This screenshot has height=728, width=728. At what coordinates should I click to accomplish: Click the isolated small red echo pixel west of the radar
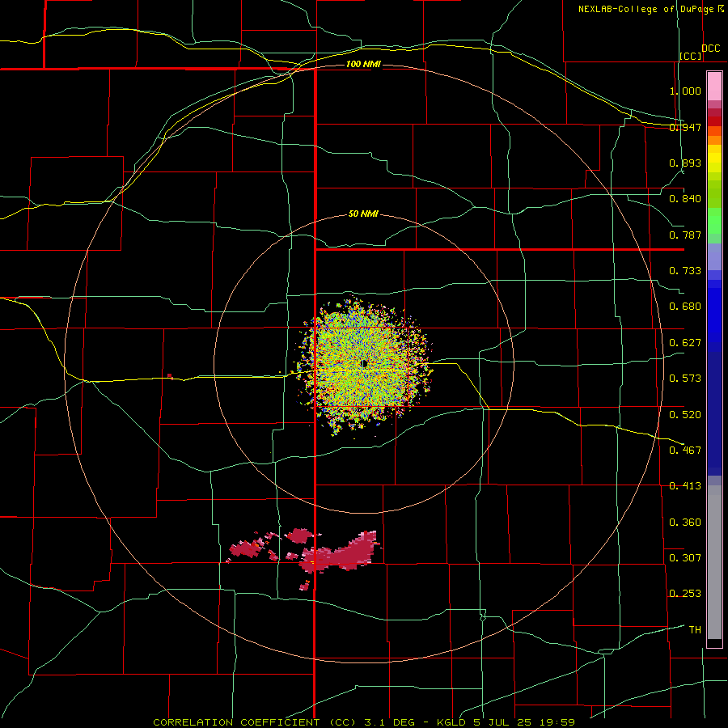pos(170,375)
